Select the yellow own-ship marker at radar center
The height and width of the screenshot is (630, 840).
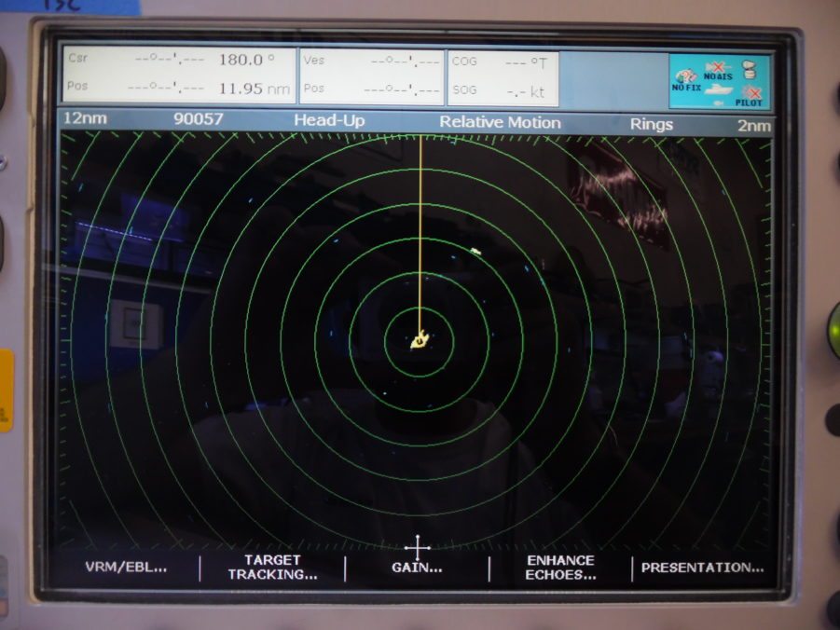point(420,339)
